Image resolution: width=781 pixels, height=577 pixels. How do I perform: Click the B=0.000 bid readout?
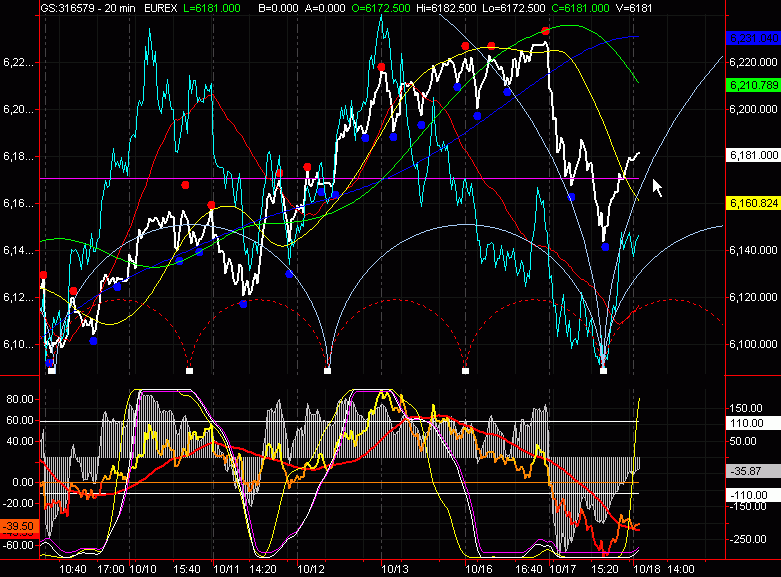[x=278, y=8]
